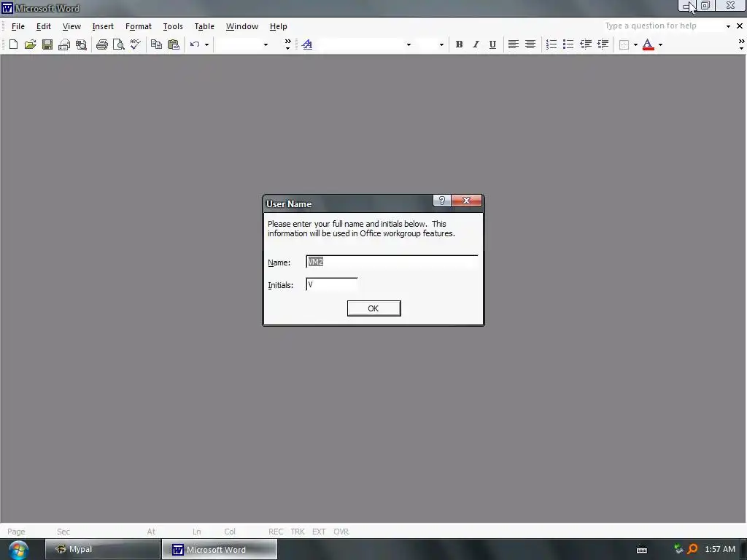Save the document with the floppy icon
747x560 pixels.
click(x=47, y=44)
